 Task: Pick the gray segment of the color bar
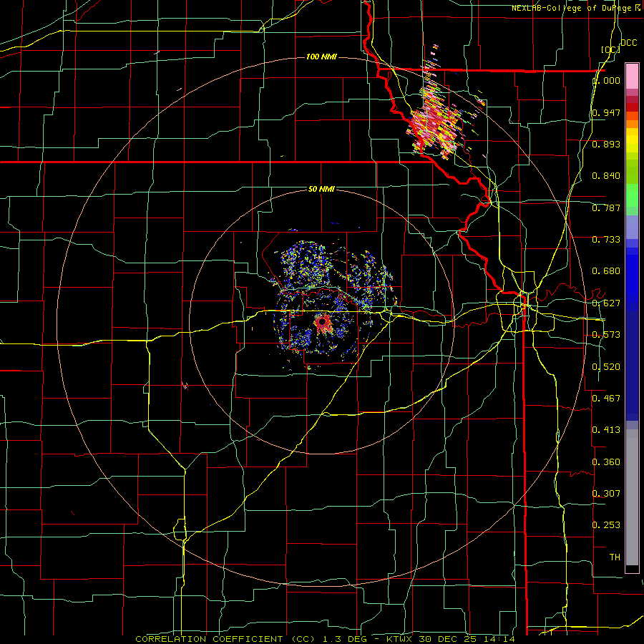[x=632, y=497]
